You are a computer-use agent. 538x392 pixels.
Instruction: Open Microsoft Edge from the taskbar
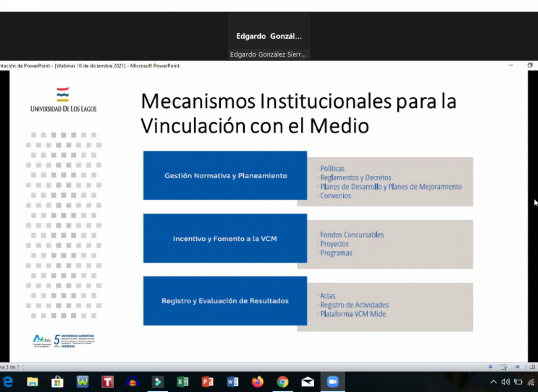point(8,382)
